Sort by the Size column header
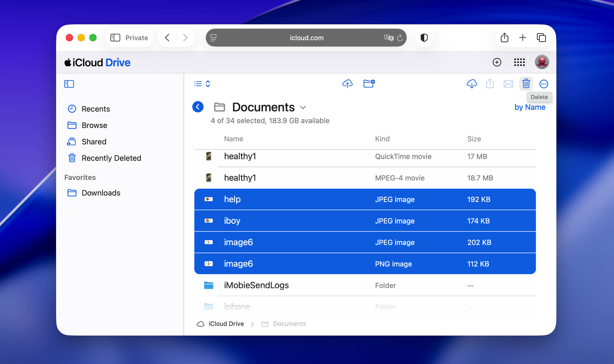Viewport: 614px width, 364px height. [x=474, y=139]
